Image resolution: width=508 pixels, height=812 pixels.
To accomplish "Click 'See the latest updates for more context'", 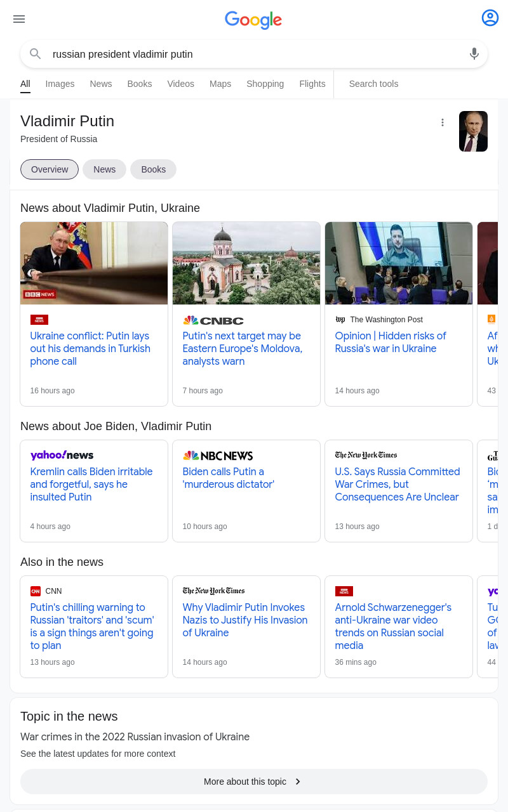I will pos(98,754).
